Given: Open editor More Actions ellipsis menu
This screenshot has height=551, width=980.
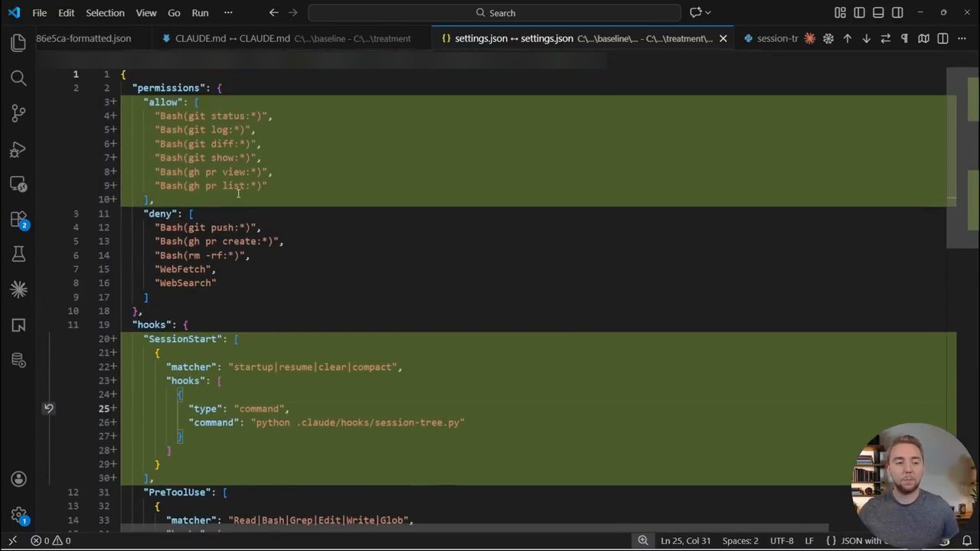Looking at the screenshot, I should [962, 38].
